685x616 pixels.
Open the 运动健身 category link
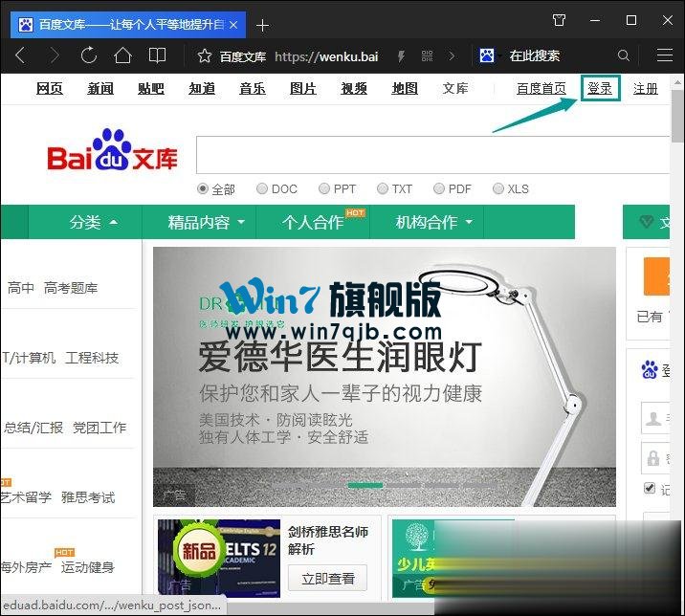tap(88, 567)
